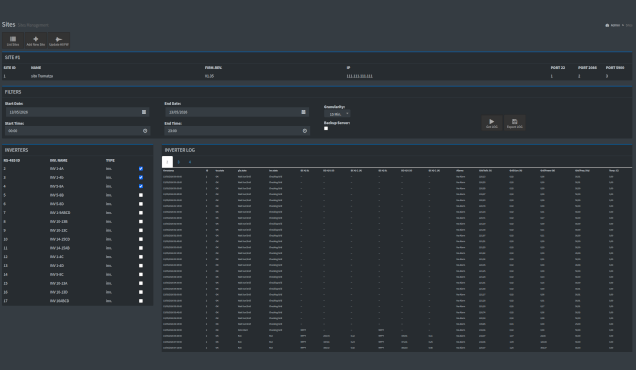Image resolution: width=636 pixels, height=370 pixels.
Task: Click the SITE #1 panel header
Action: pyautogui.click(x=13, y=58)
